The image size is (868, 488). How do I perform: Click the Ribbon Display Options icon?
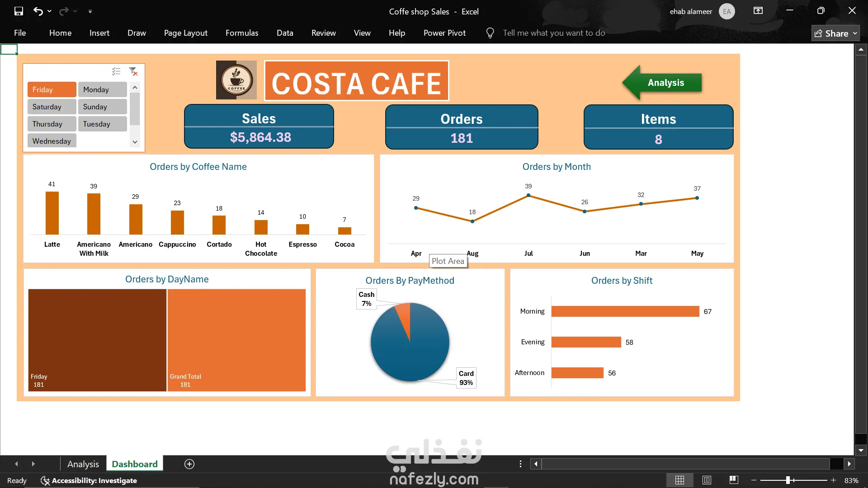[x=758, y=11]
